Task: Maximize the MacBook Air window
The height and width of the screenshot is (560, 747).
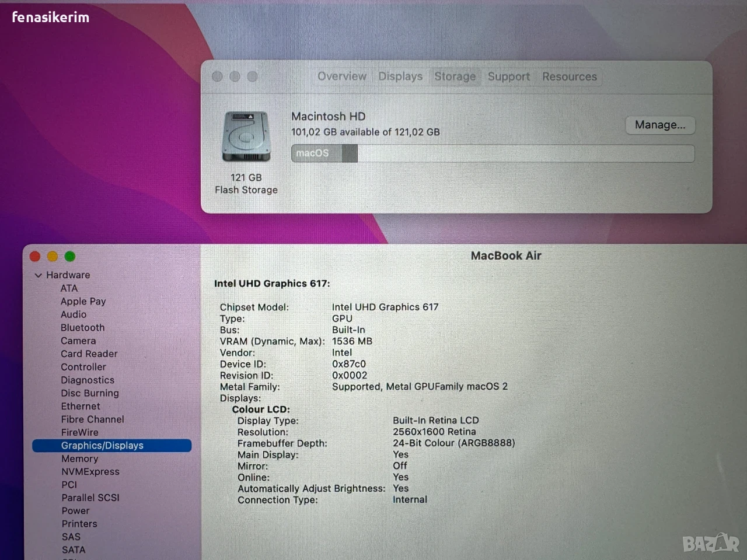Action: tap(70, 257)
